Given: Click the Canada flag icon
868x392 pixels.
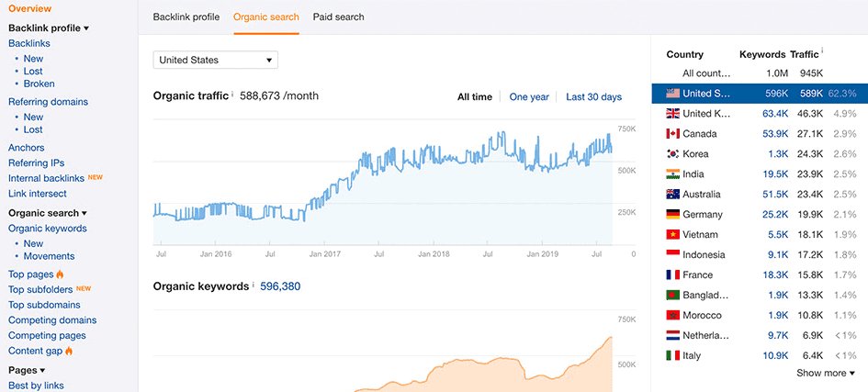Looking at the screenshot, I should tap(671, 134).
